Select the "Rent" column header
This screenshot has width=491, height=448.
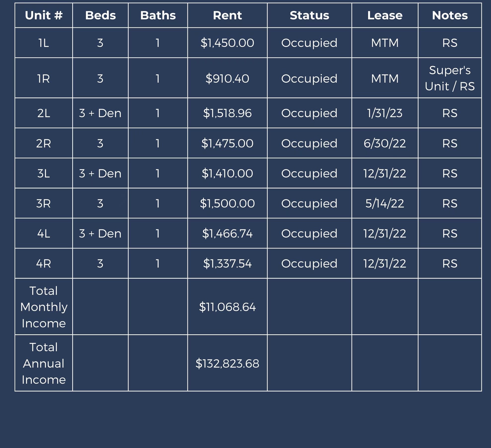pyautogui.click(x=227, y=15)
